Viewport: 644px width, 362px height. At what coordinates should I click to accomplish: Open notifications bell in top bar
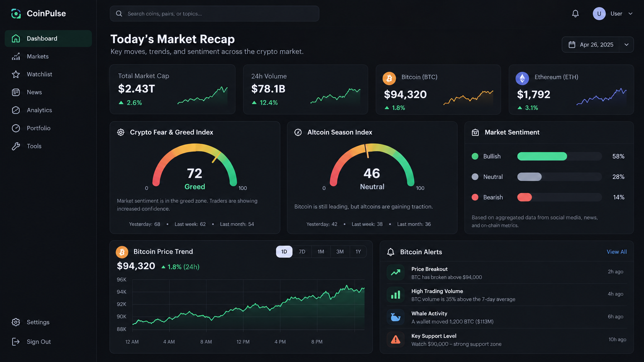[575, 14]
